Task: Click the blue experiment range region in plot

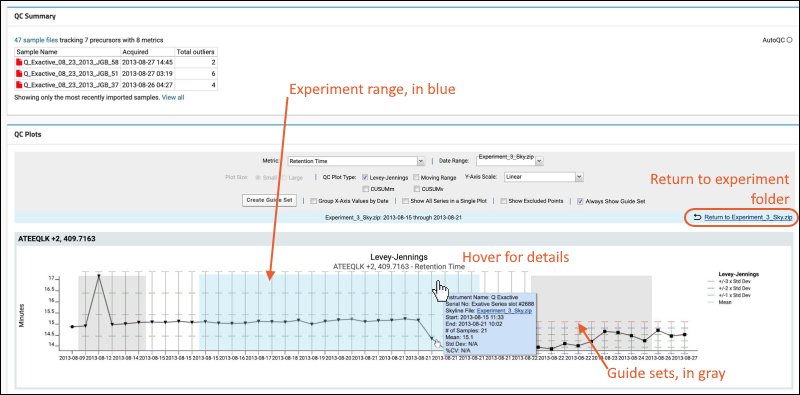Action: point(339,296)
